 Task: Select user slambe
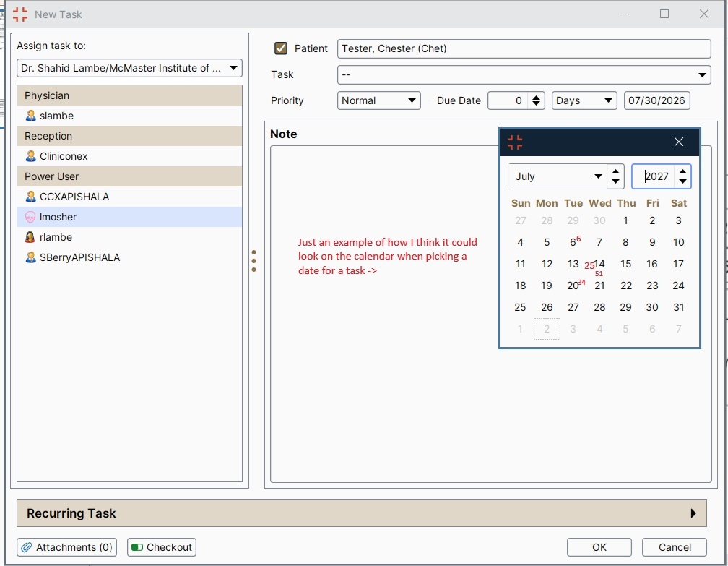click(129, 116)
